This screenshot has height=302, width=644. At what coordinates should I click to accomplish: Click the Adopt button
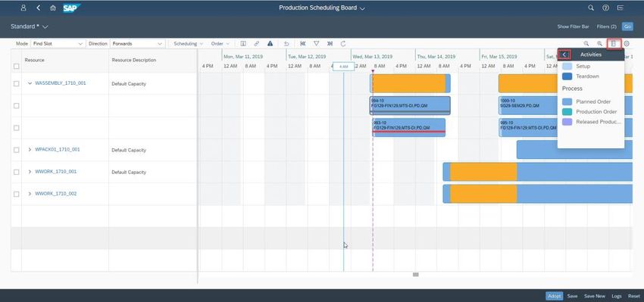click(x=554, y=296)
